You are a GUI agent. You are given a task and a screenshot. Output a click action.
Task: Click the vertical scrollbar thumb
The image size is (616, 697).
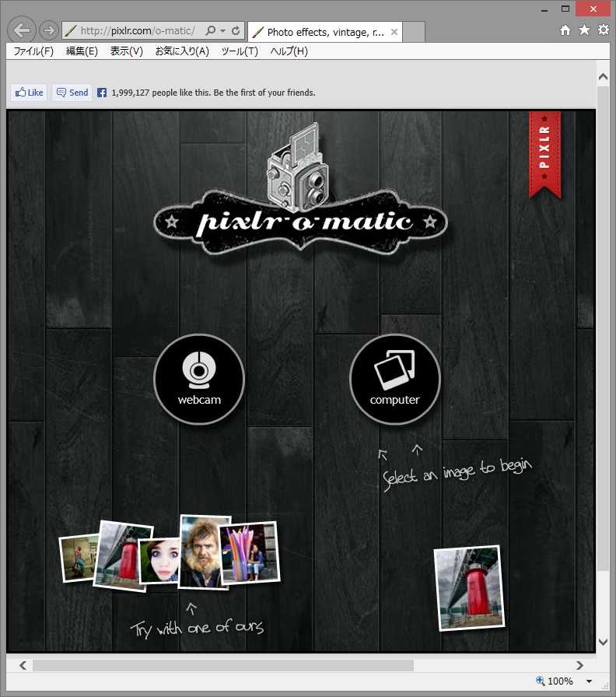(x=603, y=329)
